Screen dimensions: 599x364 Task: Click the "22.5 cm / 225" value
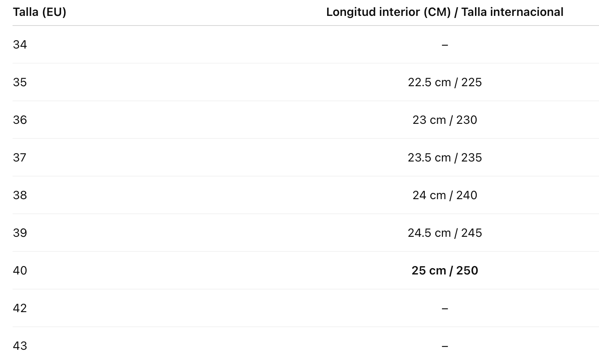coord(444,82)
